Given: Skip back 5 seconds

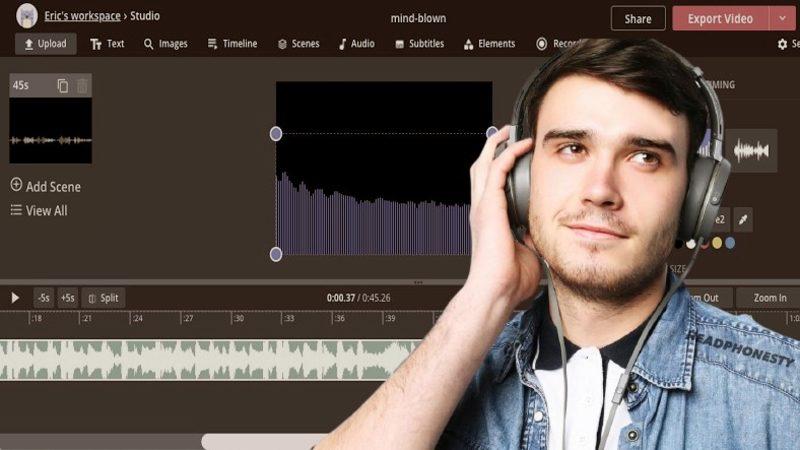Looking at the screenshot, I should [43, 298].
